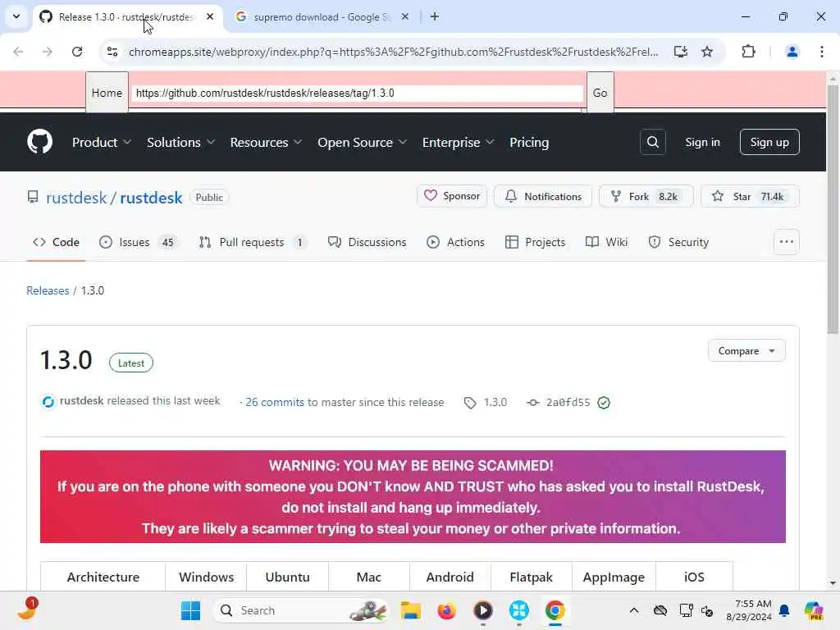
Task: Expand the Solutions menu
Action: pyautogui.click(x=181, y=142)
